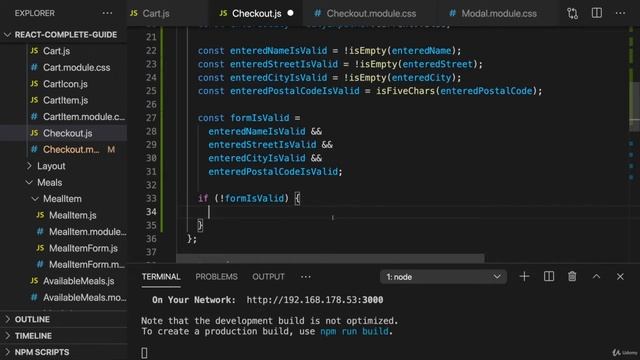Open CartIcon.js file

tap(65, 84)
